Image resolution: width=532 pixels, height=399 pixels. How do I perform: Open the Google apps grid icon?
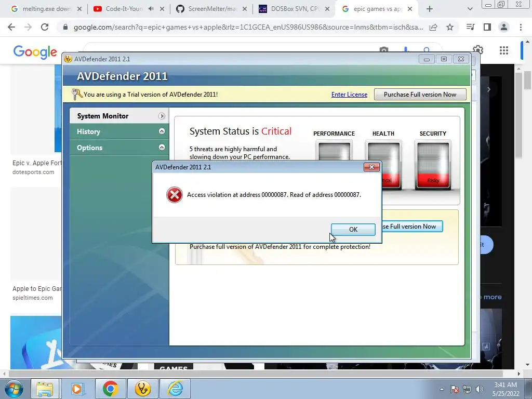(504, 50)
